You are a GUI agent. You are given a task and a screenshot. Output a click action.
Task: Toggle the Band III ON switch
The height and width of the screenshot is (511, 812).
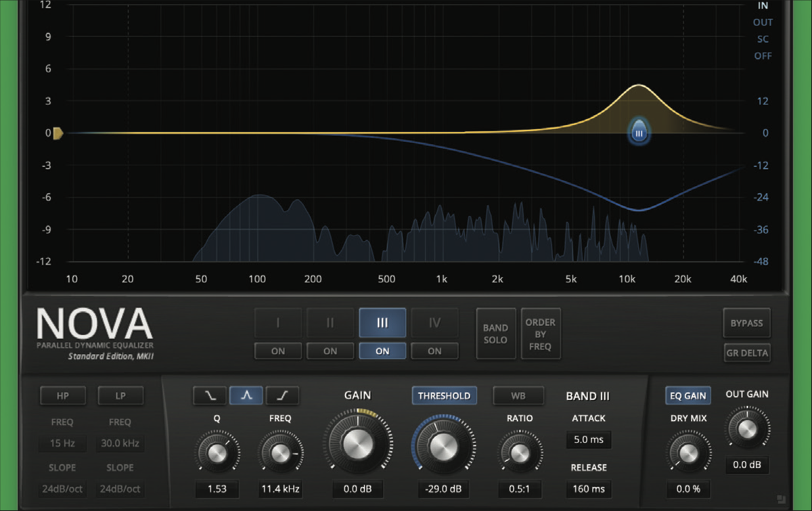pos(382,351)
